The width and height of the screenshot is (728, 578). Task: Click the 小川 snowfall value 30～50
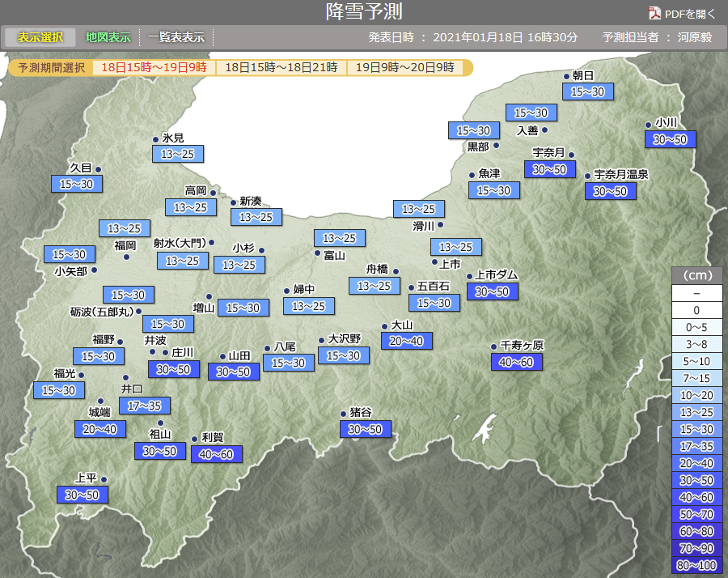670,139
